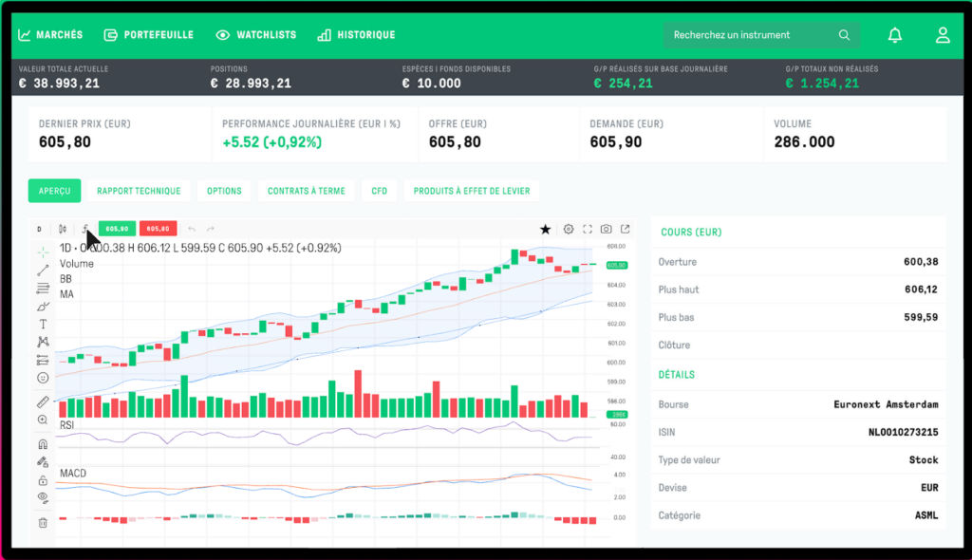
Task: Switch to the Rapport Technique tab
Action: tap(139, 191)
